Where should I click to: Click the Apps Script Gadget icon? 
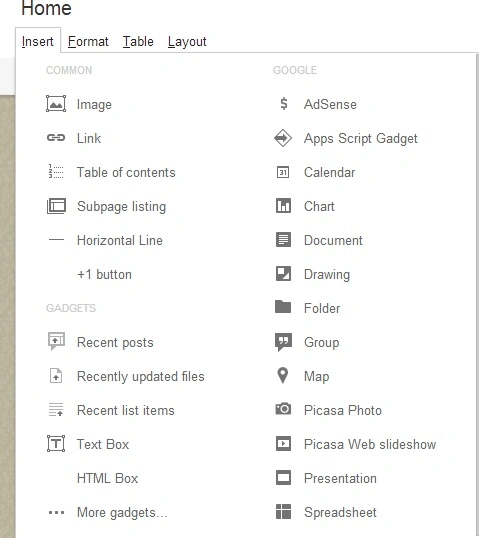(283, 138)
